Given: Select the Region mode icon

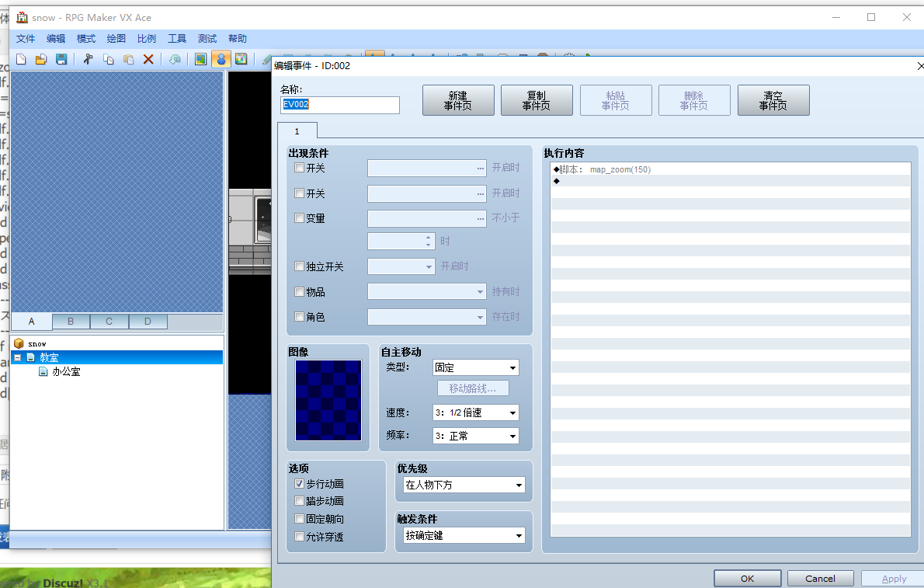Looking at the screenshot, I should pos(241,59).
